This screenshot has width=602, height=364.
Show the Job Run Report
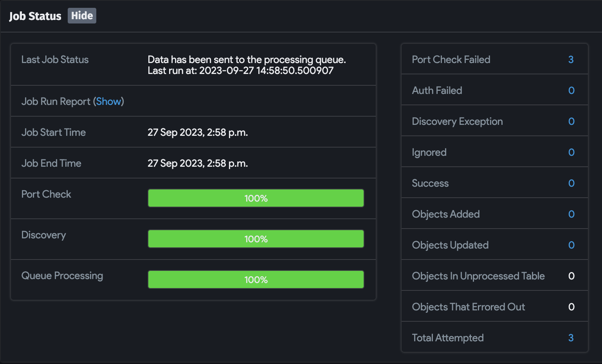coord(108,101)
